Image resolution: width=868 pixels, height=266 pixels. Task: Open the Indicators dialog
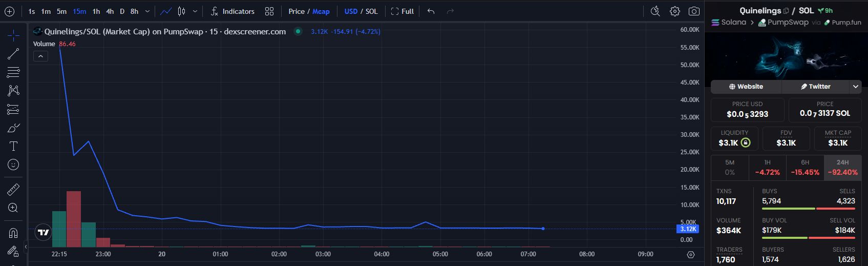232,11
